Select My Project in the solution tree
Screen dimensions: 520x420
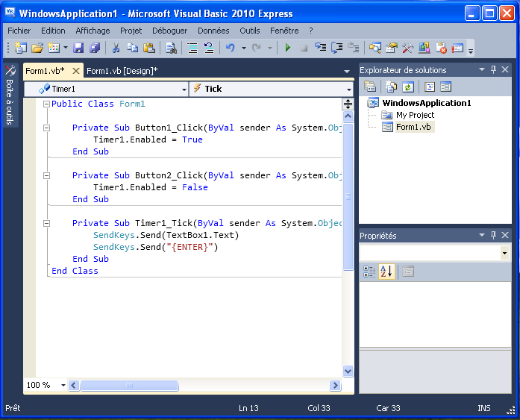click(416, 115)
